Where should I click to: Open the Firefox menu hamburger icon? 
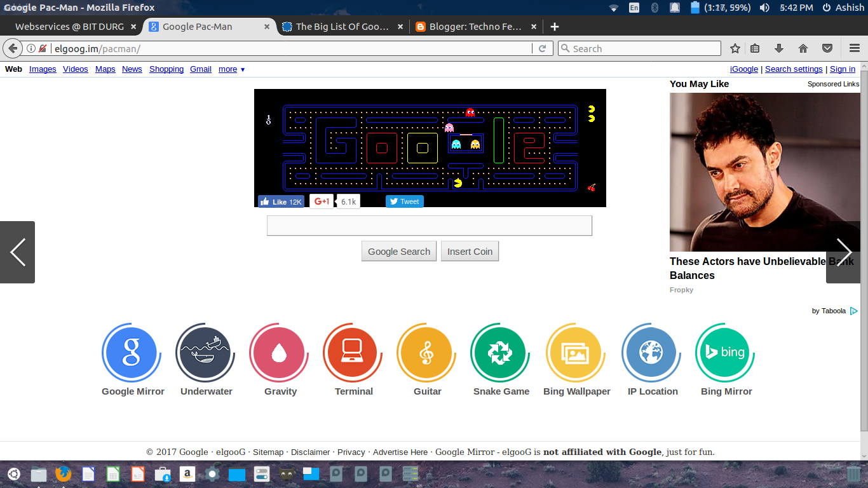(x=855, y=48)
